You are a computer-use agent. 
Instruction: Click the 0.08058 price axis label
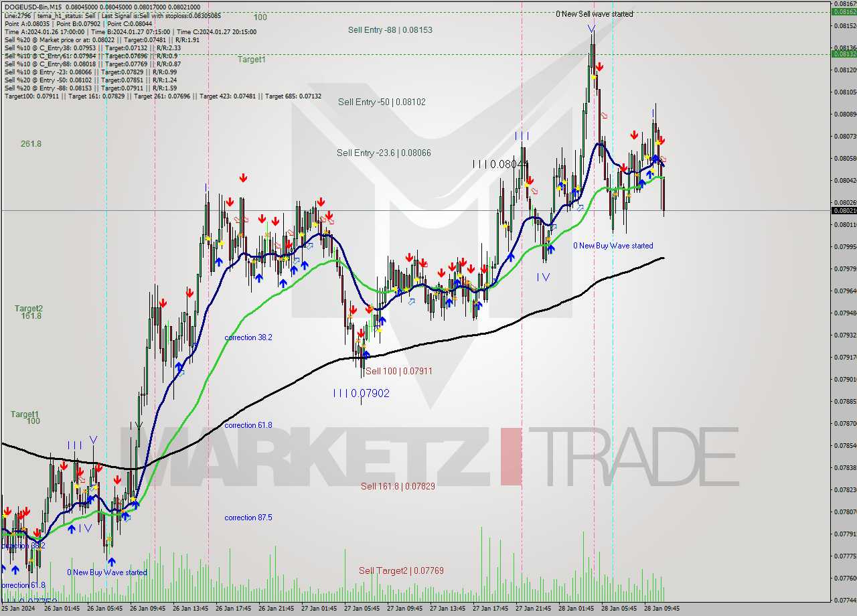pyautogui.click(x=846, y=158)
